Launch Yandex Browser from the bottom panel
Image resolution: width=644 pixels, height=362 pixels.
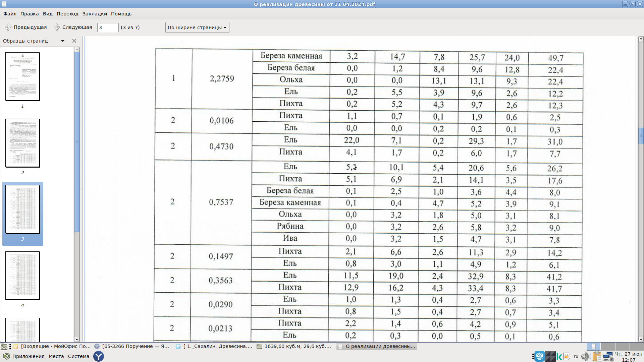pos(99,356)
